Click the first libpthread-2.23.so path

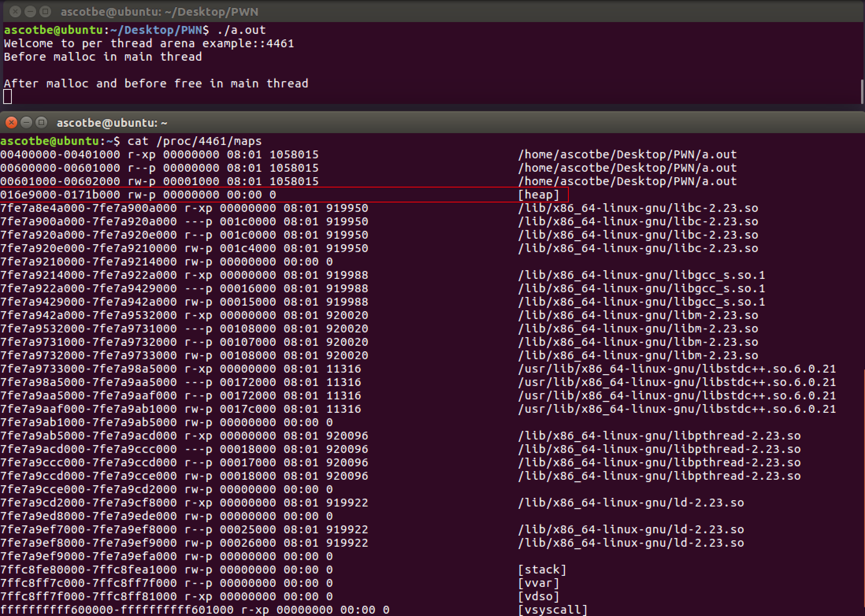coord(659,436)
